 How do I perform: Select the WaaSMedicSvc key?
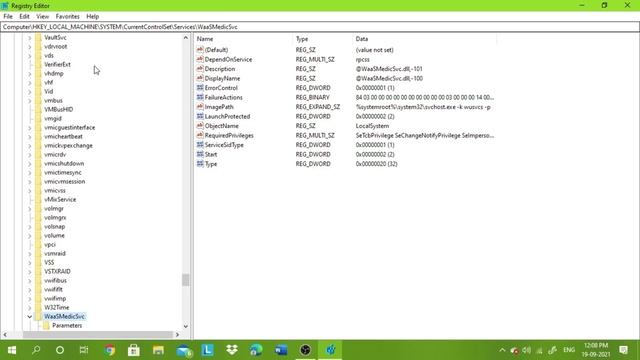pos(64,316)
